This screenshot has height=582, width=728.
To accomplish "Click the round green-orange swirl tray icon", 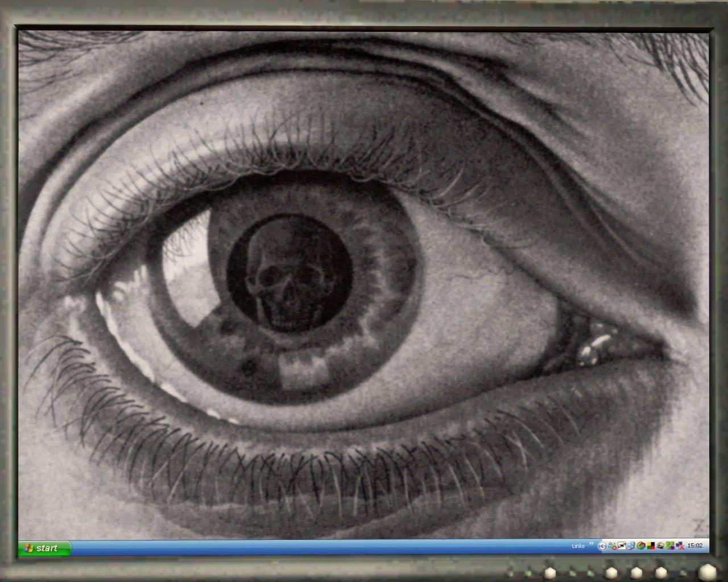I will (x=641, y=546).
